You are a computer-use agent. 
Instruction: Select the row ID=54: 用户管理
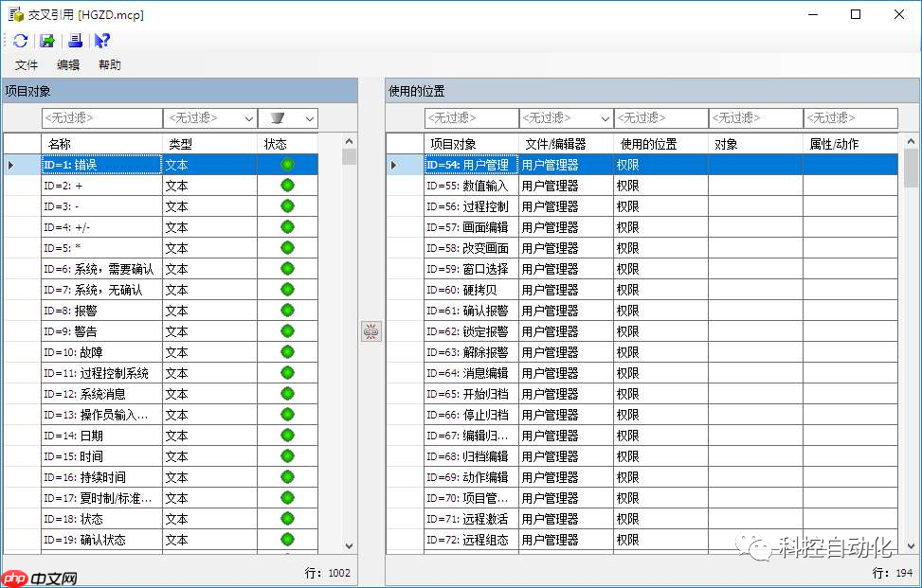474,165
